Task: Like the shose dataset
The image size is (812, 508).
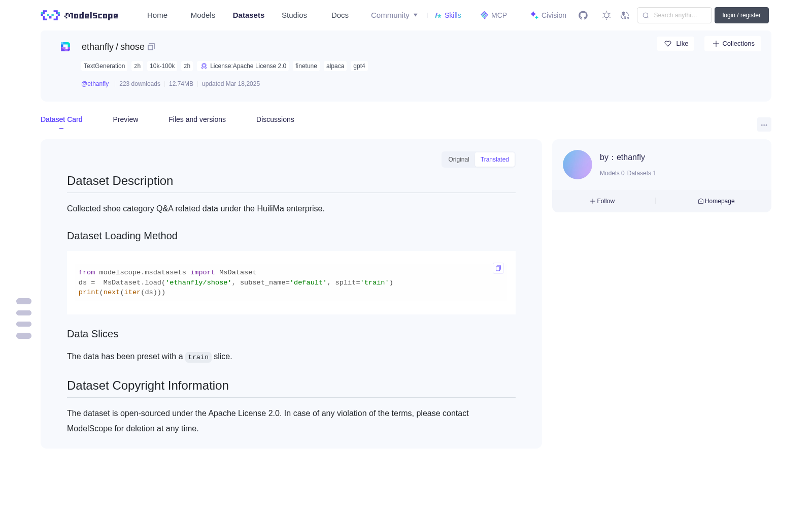Action: pyautogui.click(x=675, y=44)
